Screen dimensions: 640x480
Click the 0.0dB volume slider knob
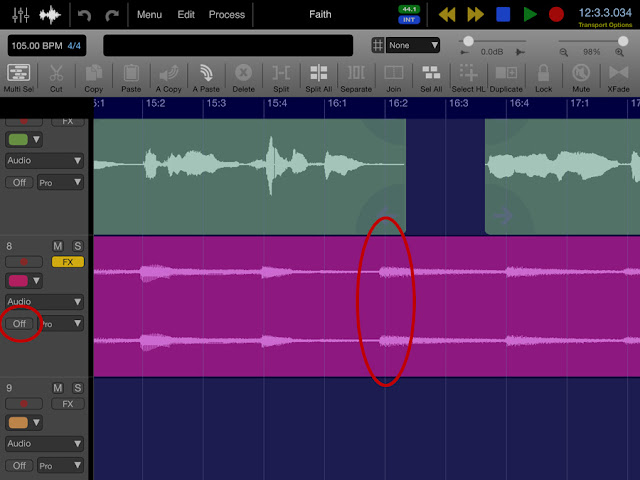tap(469, 41)
